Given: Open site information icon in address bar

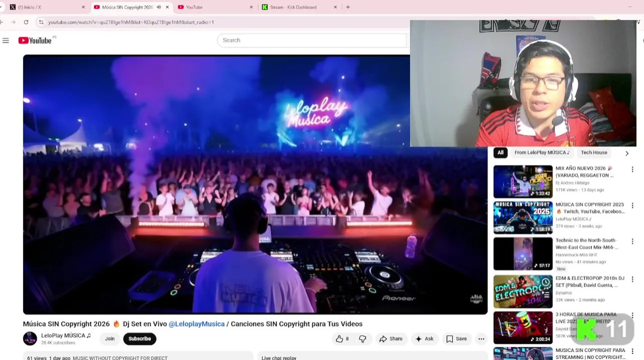Looking at the screenshot, I should (41, 22).
